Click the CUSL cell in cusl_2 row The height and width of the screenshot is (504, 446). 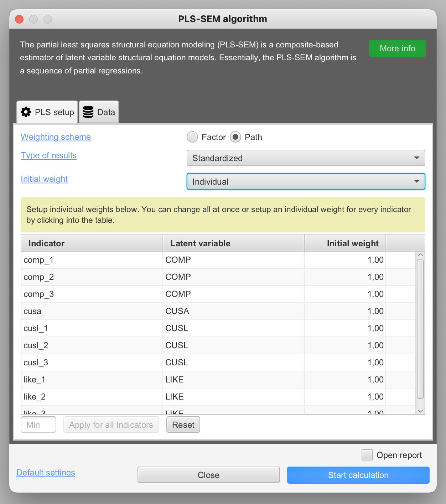click(x=234, y=345)
